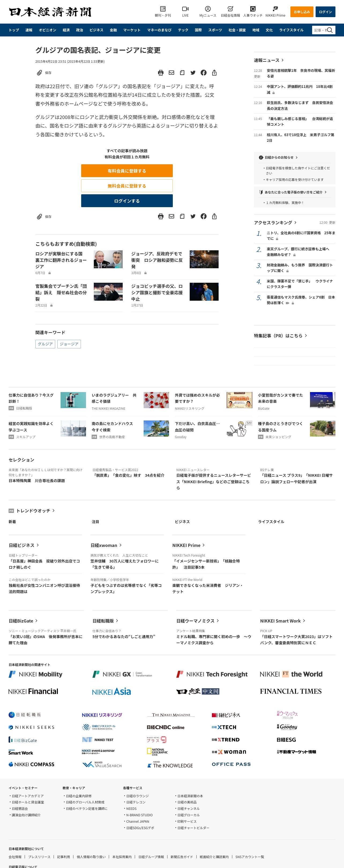Screen dimensions: 344x868
Task: Open トレンドウオッチ section header
Action: tap(35, 511)
